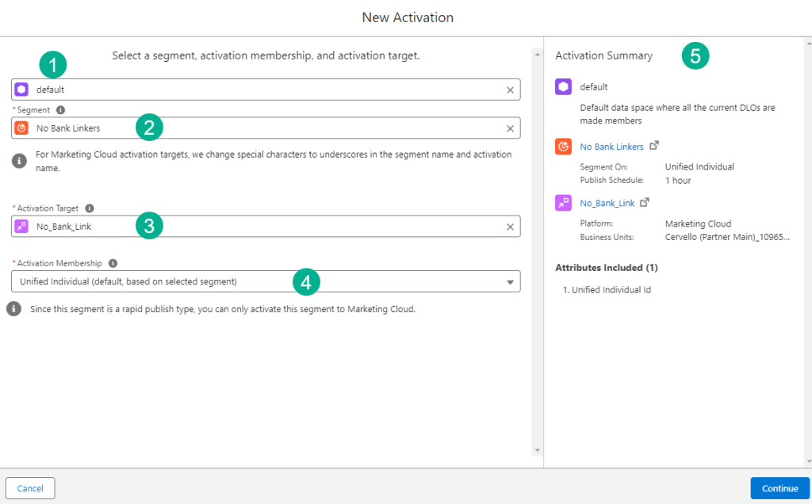
Task: Open the Segment combo box
Action: pyautogui.click(x=262, y=128)
